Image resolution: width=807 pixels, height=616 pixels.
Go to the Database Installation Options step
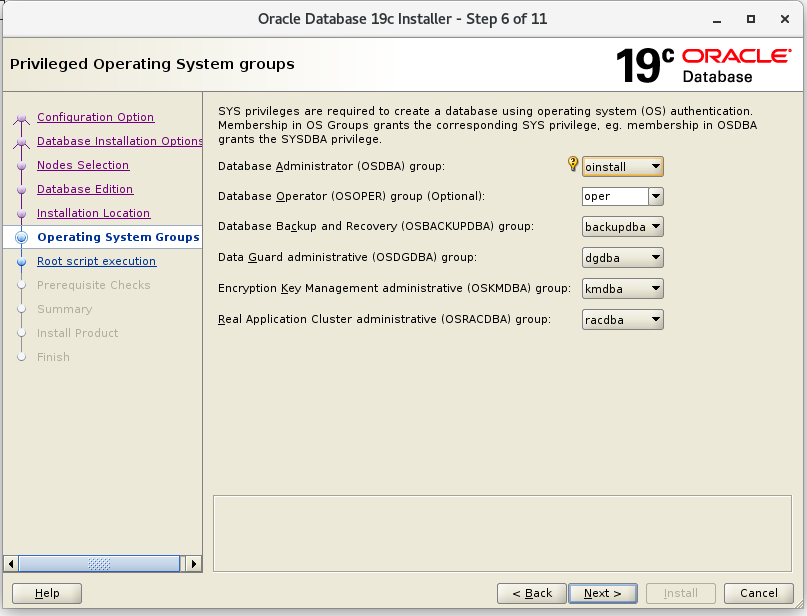(119, 141)
